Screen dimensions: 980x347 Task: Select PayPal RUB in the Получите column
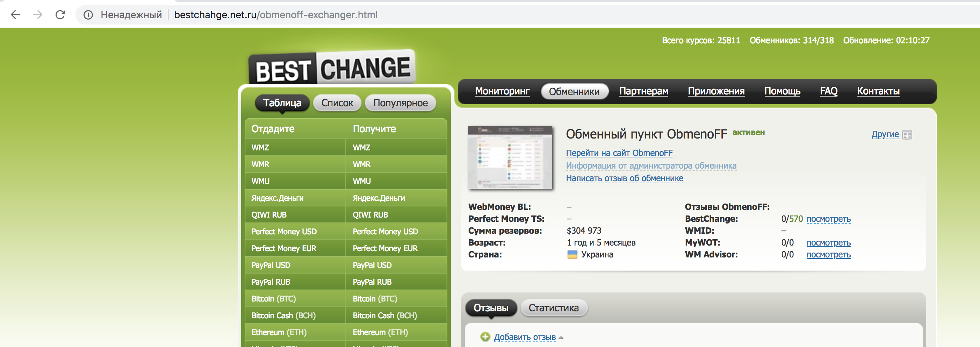(396, 282)
